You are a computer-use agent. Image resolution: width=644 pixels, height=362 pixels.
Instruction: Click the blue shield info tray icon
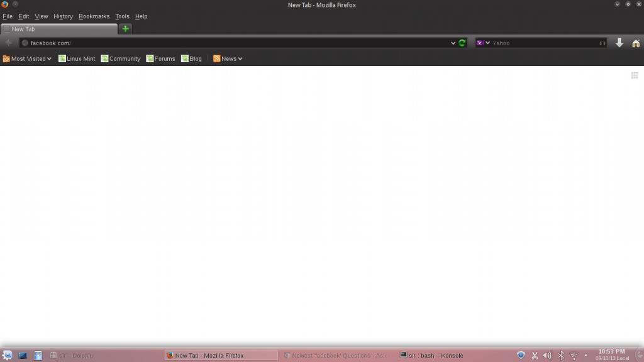tap(521, 355)
